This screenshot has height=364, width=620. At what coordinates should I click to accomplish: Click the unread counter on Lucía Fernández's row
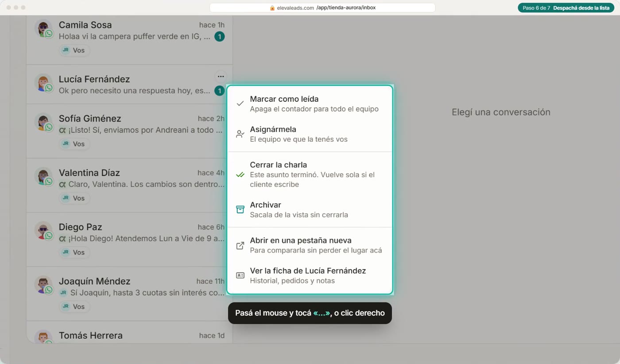click(x=219, y=91)
